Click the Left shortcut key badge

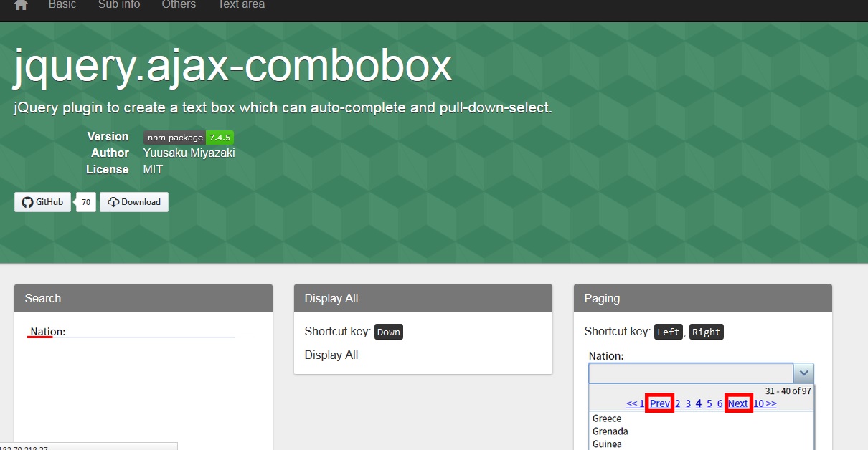(x=669, y=332)
